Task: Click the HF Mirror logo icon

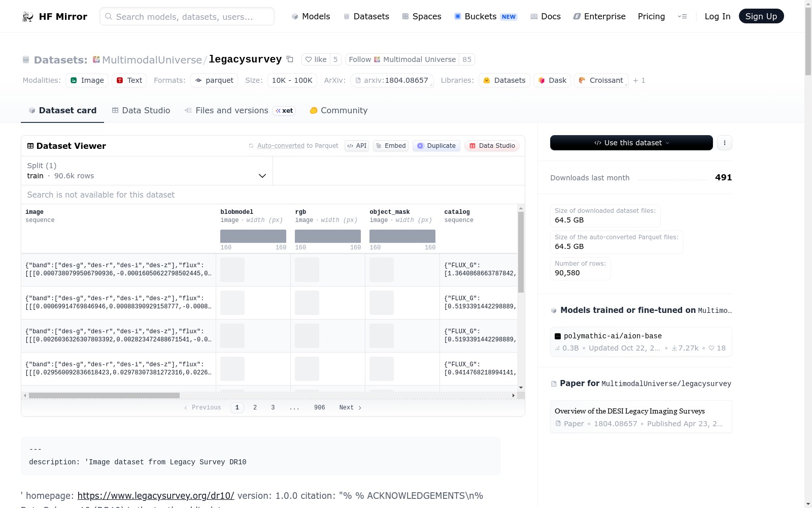Action: click(x=28, y=17)
